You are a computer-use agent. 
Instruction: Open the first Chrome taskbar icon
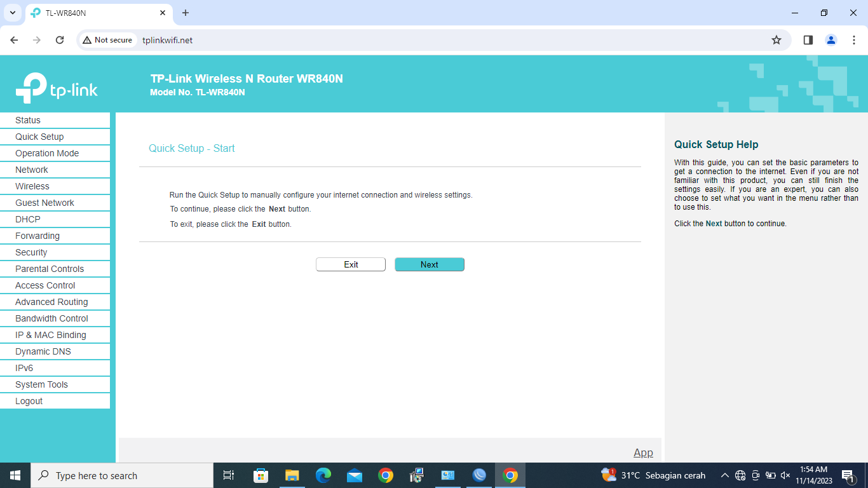coord(386,475)
